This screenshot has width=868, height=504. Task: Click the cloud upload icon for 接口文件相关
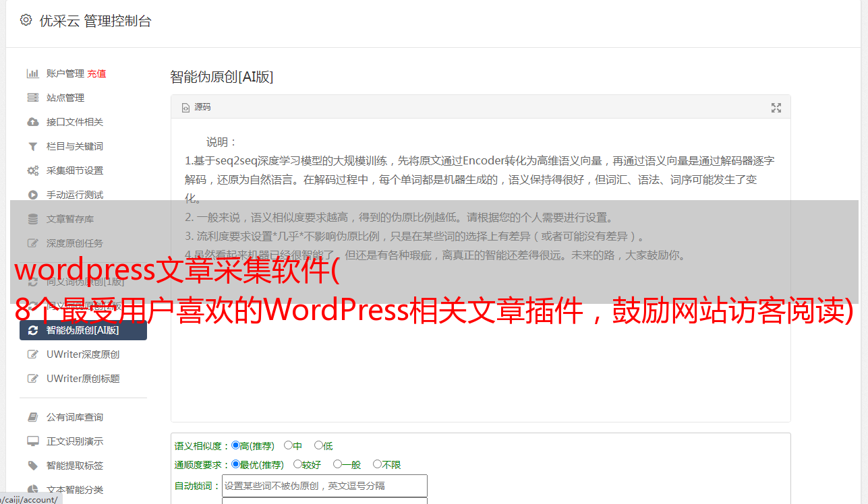click(32, 122)
